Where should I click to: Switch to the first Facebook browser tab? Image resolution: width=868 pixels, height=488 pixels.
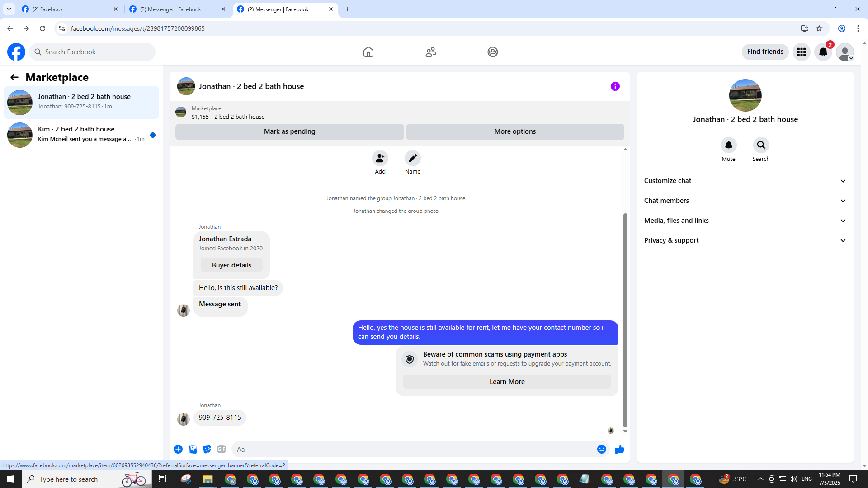[68, 9]
